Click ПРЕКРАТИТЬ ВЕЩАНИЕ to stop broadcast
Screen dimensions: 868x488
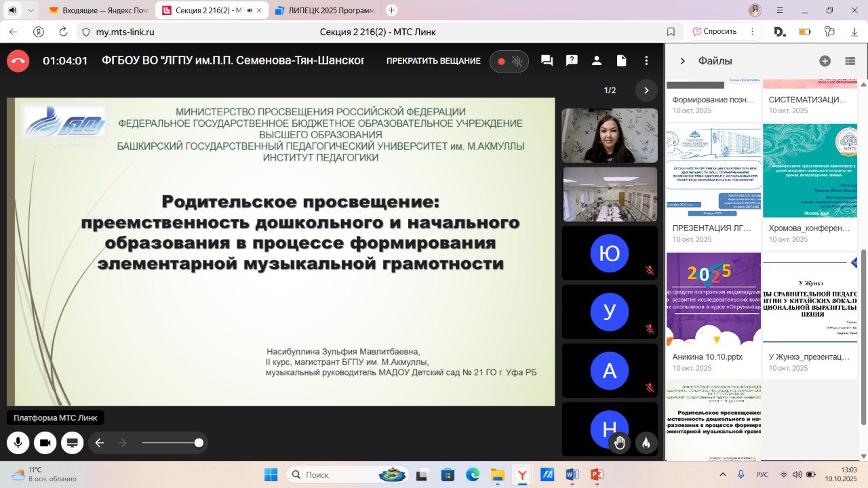click(x=433, y=61)
